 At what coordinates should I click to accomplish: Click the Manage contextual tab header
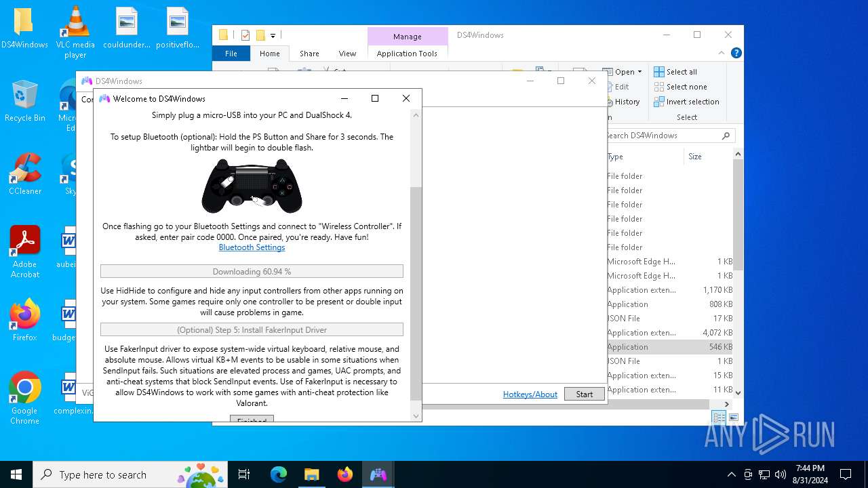pyautogui.click(x=407, y=37)
